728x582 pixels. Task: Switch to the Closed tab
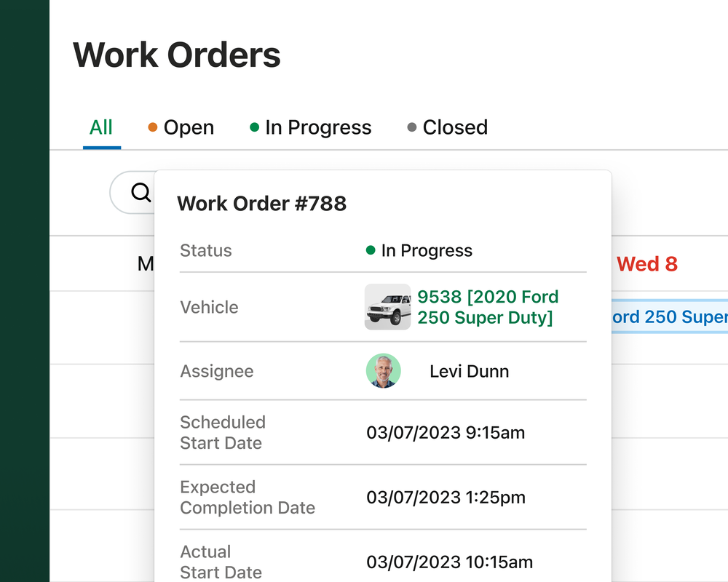click(x=448, y=127)
